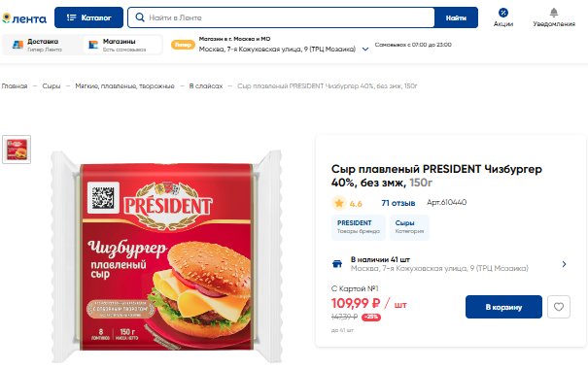This screenshot has width=588, height=369.
Task: Open the Сыры breadcrumb link
Action: [x=52, y=86]
